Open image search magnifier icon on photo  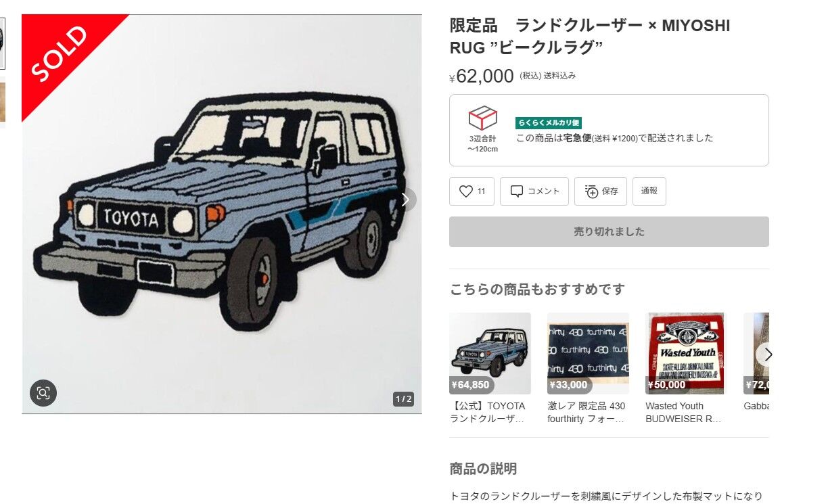click(x=43, y=393)
